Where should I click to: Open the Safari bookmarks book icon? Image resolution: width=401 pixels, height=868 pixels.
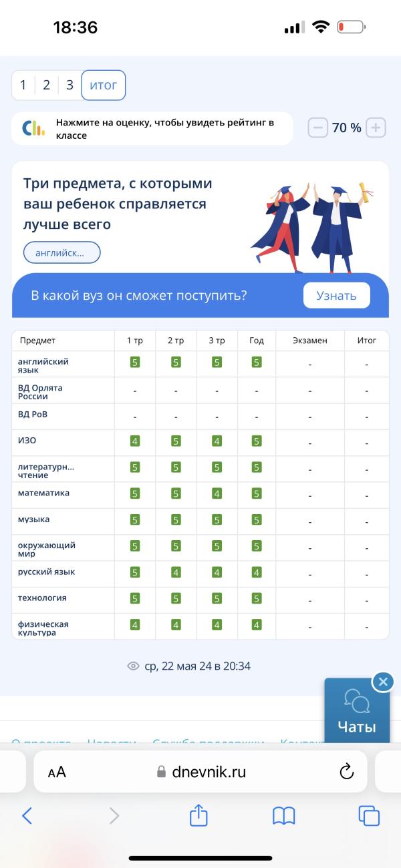coord(284,815)
